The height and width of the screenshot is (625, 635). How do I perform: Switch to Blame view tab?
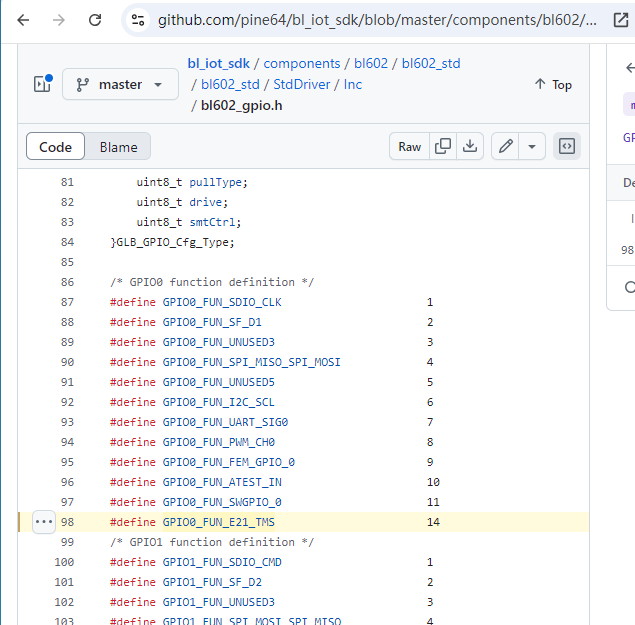(x=118, y=147)
